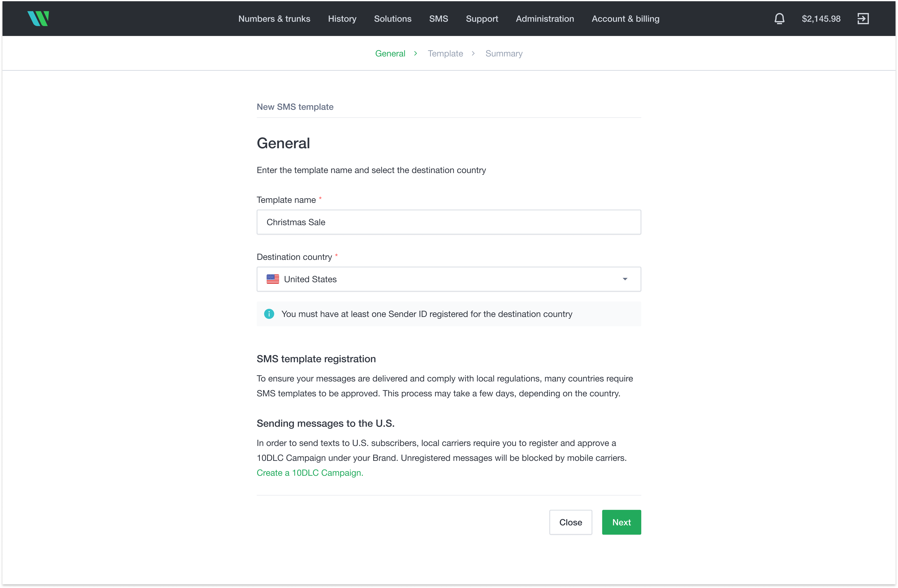Click the United States flag icon
Screen dimensions: 898x588
[273, 279]
